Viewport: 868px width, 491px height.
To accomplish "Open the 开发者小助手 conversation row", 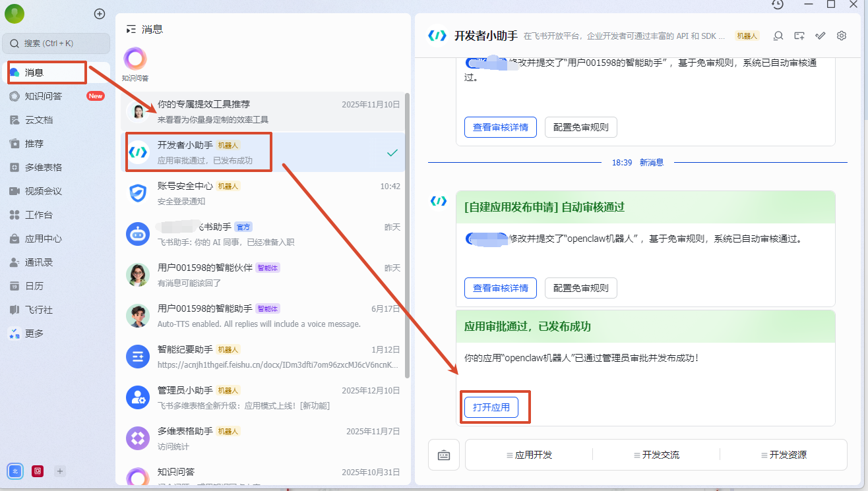I will point(262,153).
